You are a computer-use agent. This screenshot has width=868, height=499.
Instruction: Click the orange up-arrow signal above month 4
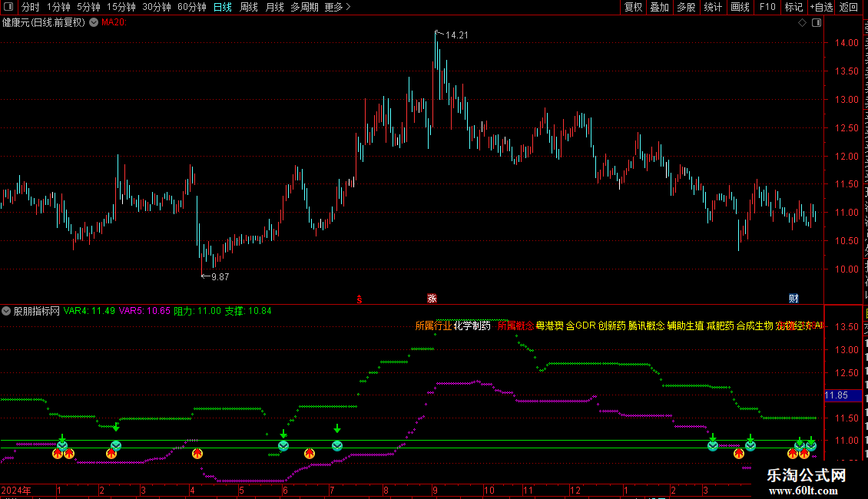pyautogui.click(x=197, y=454)
